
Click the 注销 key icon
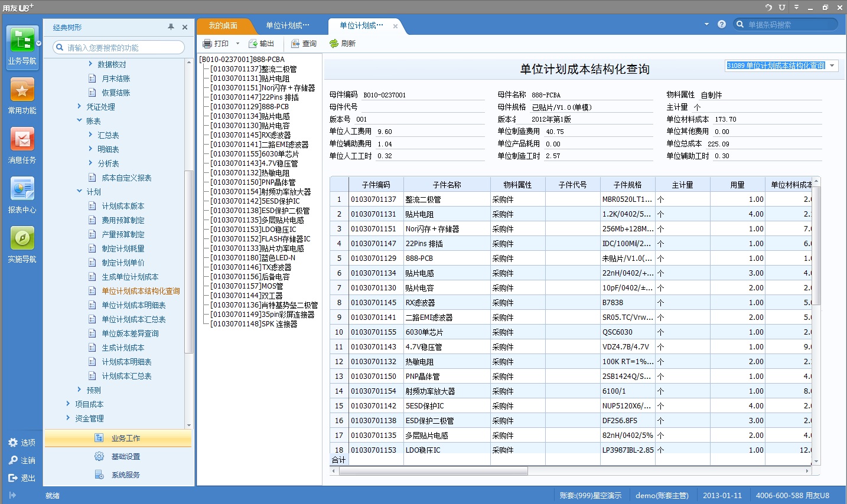[x=13, y=460]
